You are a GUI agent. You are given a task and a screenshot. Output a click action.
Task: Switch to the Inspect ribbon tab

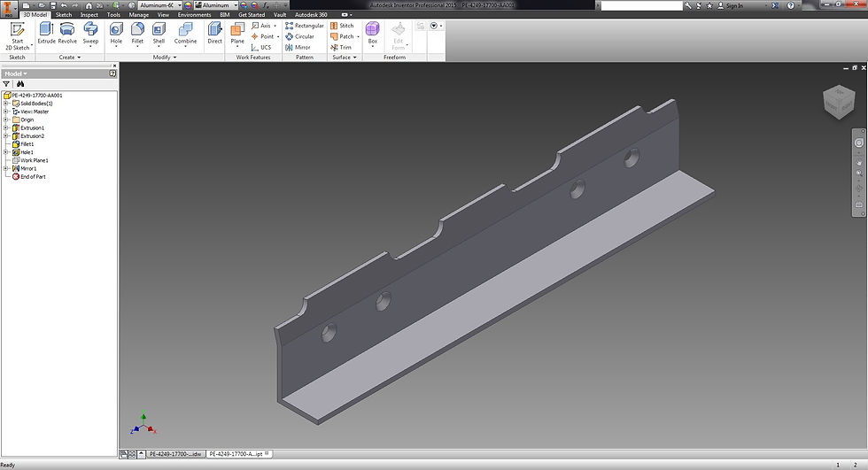[x=89, y=15]
